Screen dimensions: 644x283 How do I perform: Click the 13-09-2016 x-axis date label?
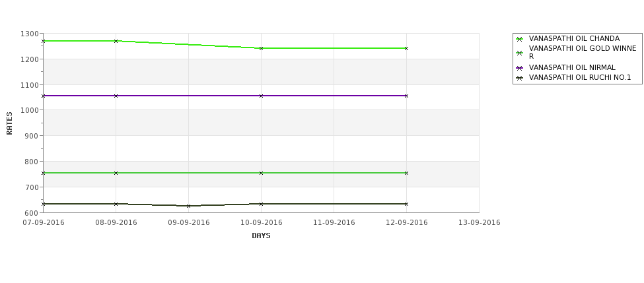tap(480, 223)
